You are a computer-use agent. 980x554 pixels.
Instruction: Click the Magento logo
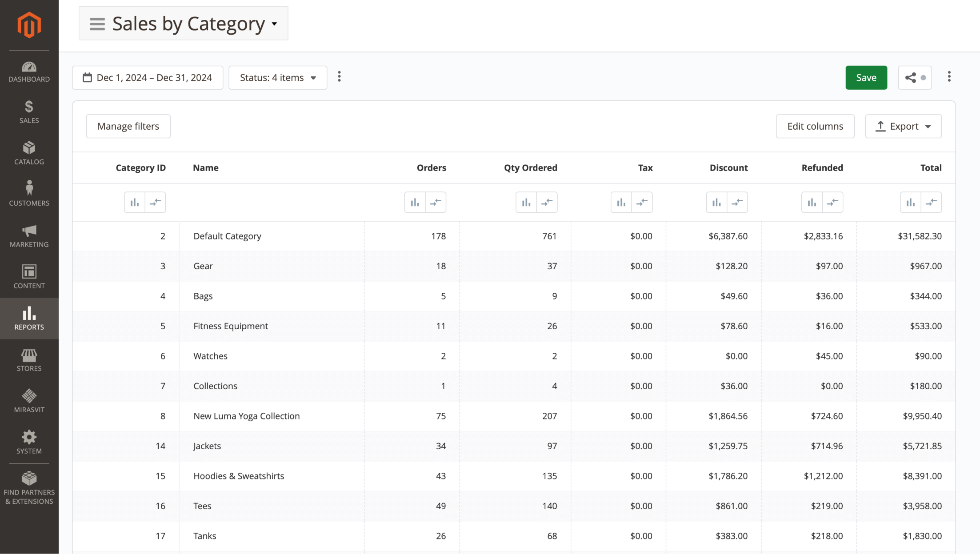coord(29,24)
